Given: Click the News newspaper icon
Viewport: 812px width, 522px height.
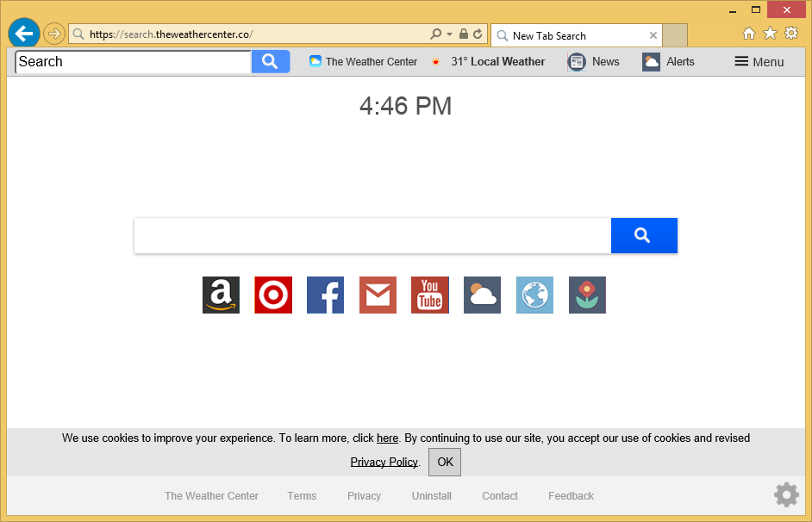Looking at the screenshot, I should click(x=577, y=61).
